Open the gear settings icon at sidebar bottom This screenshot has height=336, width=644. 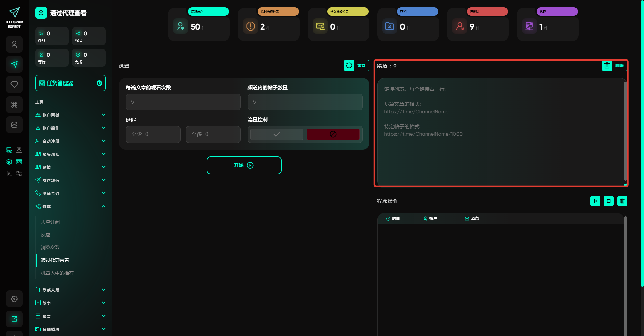pos(14,299)
